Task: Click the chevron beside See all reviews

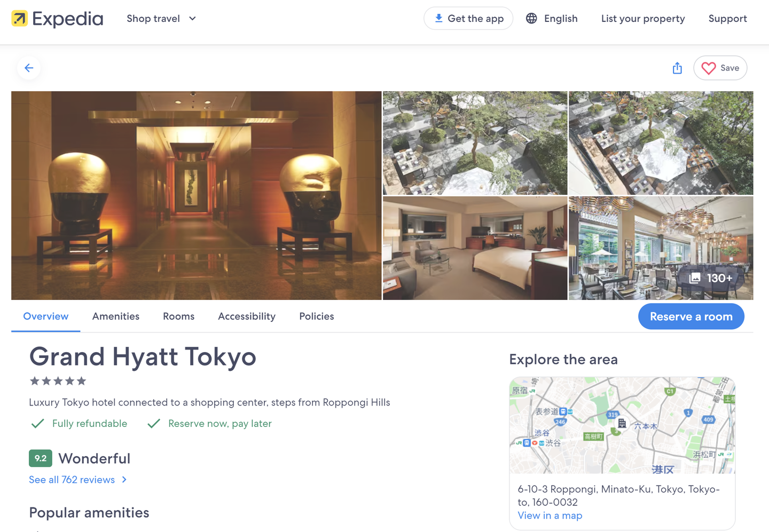Action: (124, 480)
